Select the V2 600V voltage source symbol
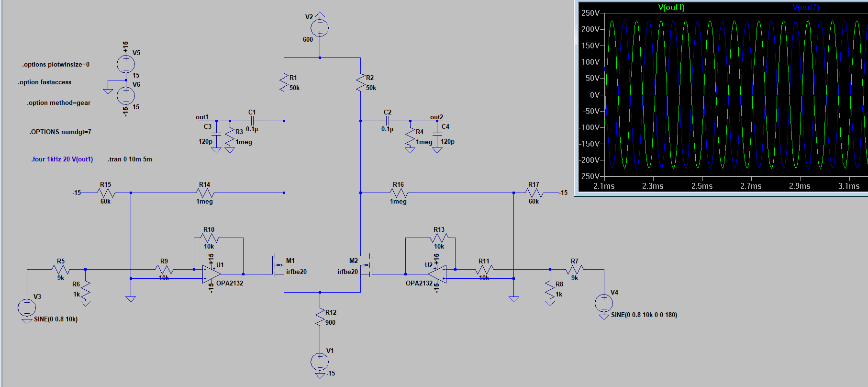The height and width of the screenshot is (387, 868). coord(320,28)
